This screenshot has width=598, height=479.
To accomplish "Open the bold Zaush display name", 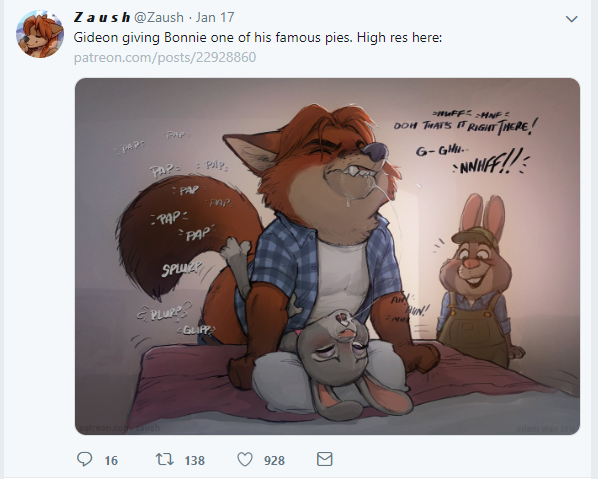I will [102, 18].
